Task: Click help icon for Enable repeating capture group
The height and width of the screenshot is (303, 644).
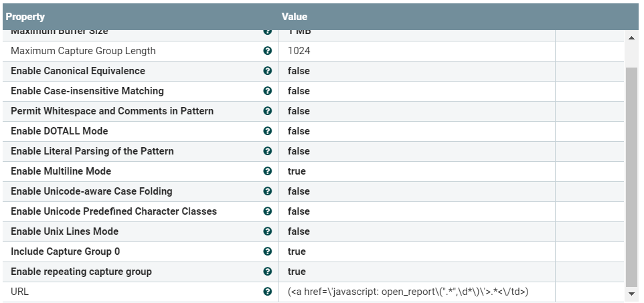Action: [268, 272]
